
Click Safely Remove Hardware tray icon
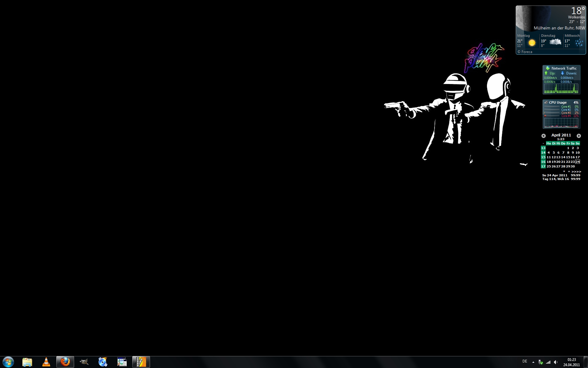tap(541, 362)
